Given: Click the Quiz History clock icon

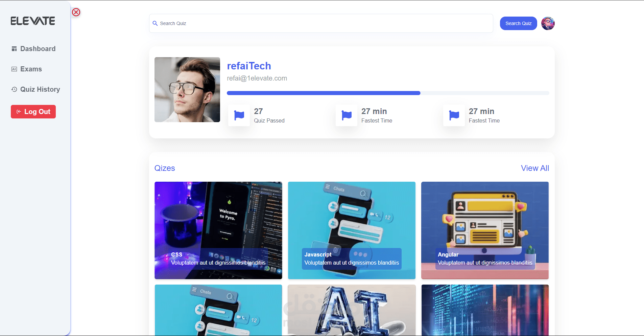Looking at the screenshot, I should tap(14, 89).
